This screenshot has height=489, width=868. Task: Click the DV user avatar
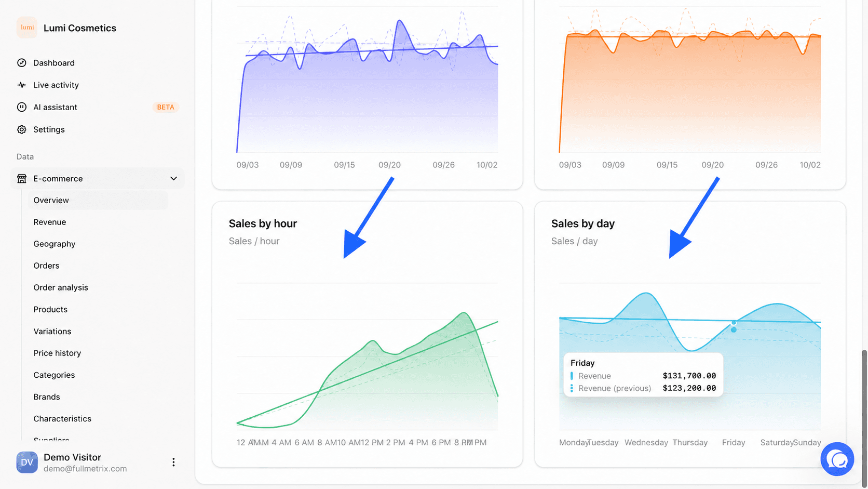(x=27, y=462)
